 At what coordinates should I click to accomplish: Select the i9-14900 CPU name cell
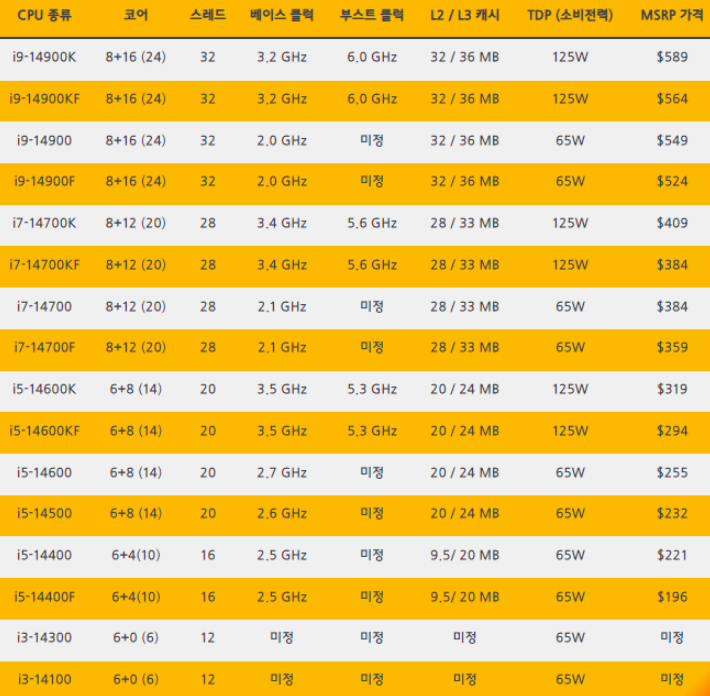(44, 140)
